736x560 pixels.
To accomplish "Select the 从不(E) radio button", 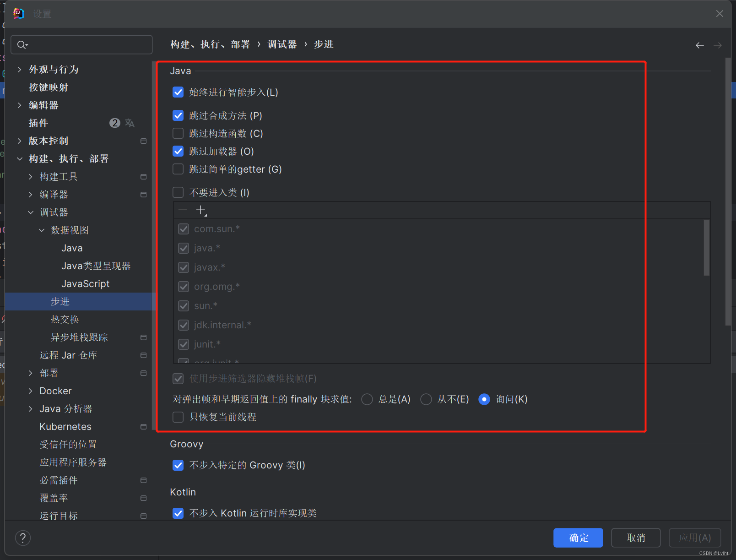I will click(426, 399).
